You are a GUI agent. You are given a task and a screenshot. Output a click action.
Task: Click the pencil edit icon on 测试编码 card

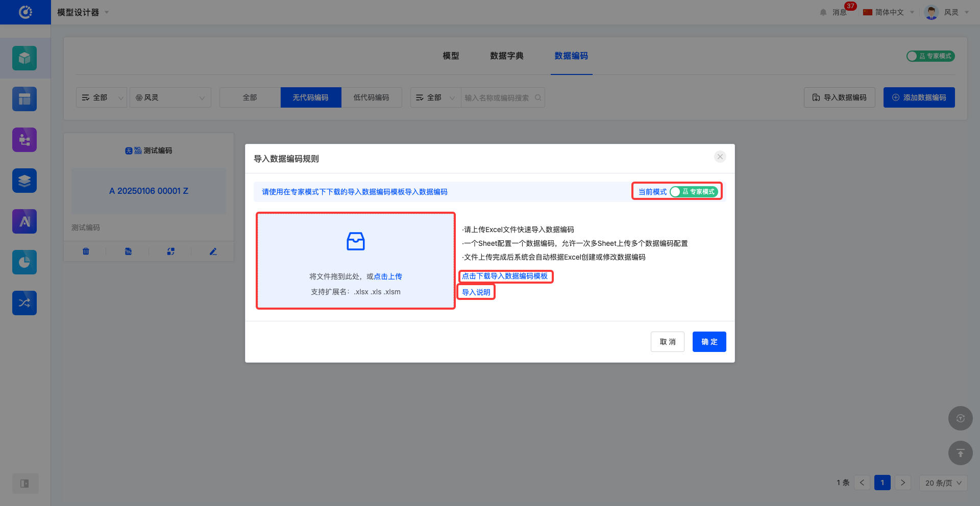[x=213, y=251]
